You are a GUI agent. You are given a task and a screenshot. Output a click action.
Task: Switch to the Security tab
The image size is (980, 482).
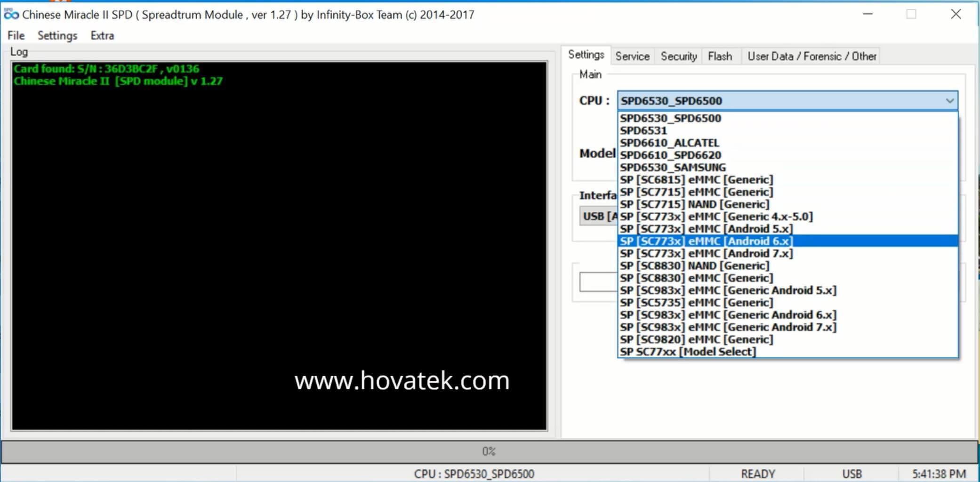678,56
